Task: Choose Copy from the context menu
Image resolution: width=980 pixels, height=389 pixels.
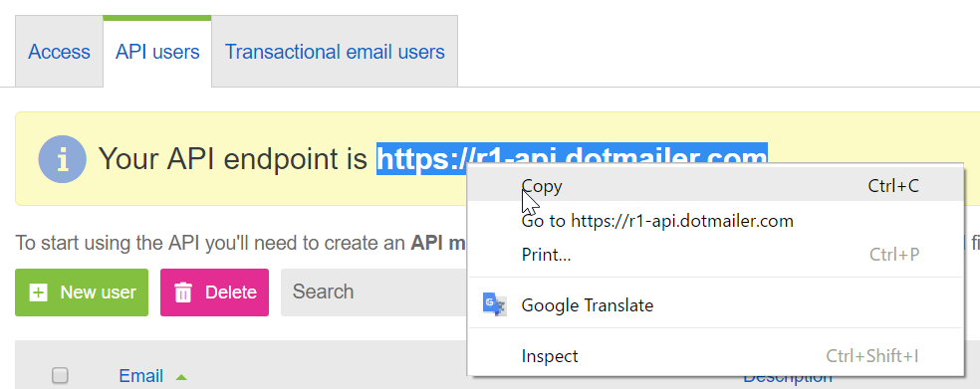Action: pos(716,185)
